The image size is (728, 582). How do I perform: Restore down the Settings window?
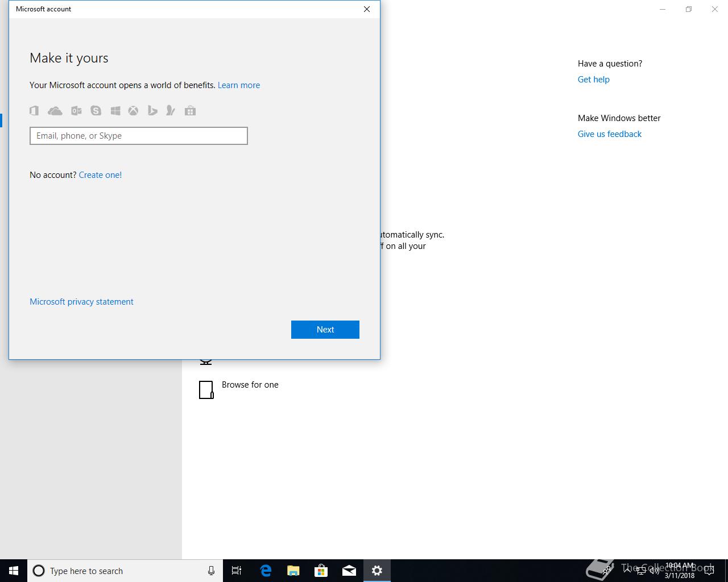click(689, 9)
